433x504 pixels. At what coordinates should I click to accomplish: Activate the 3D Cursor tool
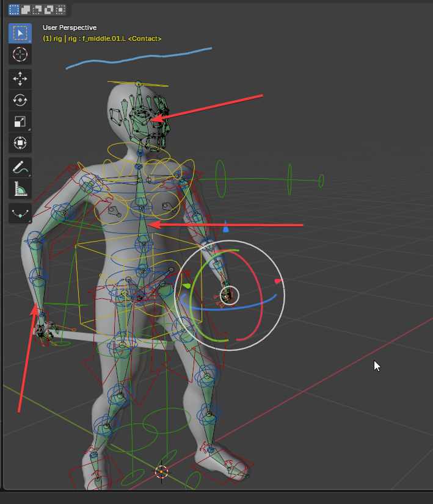tap(20, 54)
